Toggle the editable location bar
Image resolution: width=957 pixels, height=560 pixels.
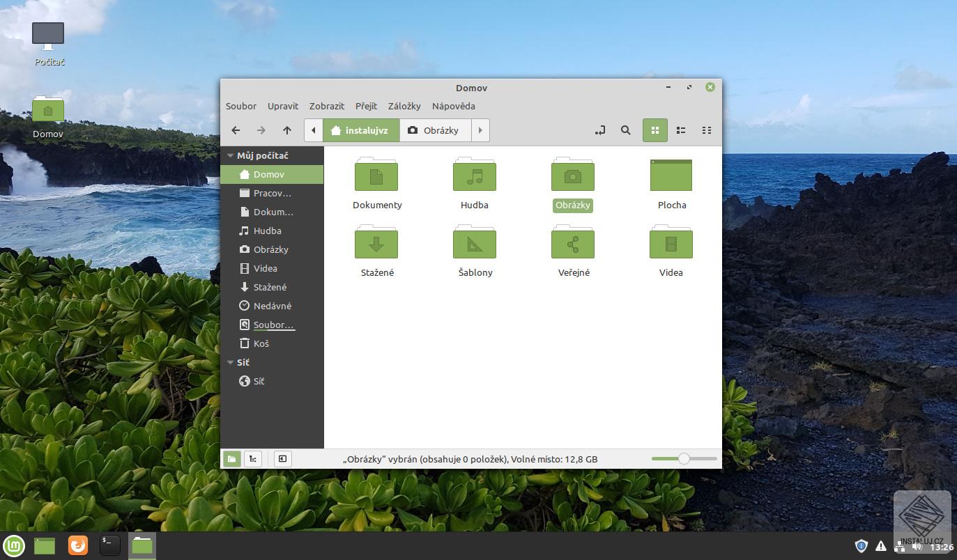[599, 130]
